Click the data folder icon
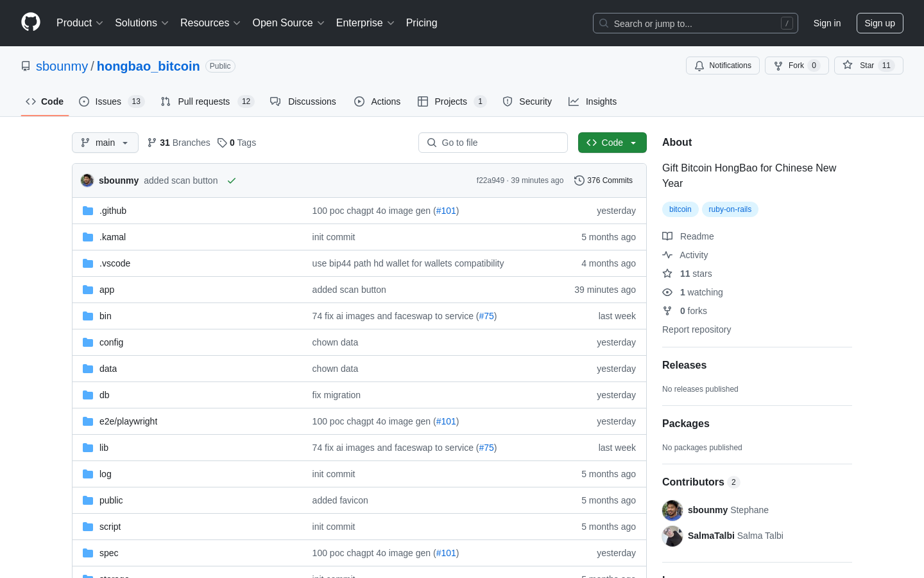This screenshot has width=924, height=578. pyautogui.click(x=88, y=369)
